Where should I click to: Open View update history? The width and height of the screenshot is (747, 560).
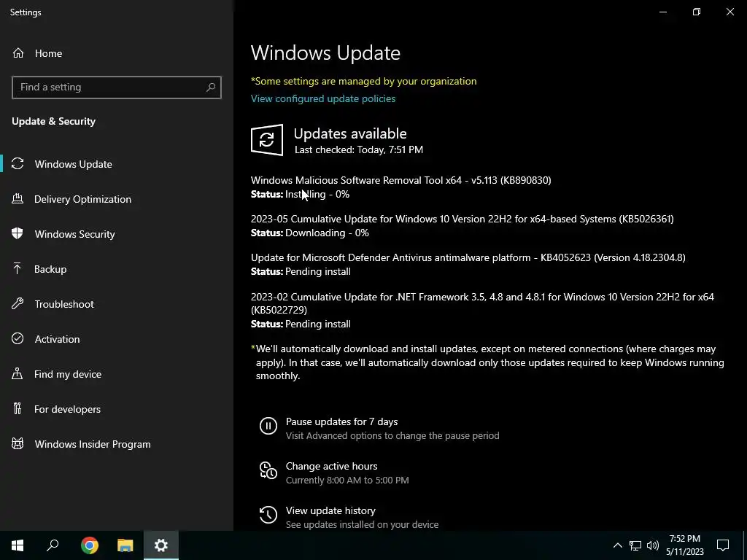pos(330,510)
